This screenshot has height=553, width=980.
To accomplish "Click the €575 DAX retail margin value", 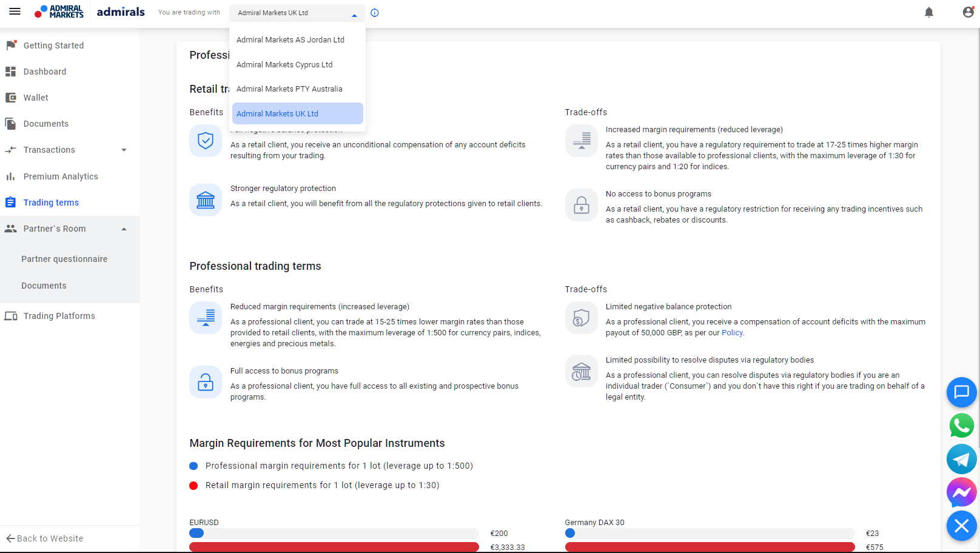I will point(874,548).
